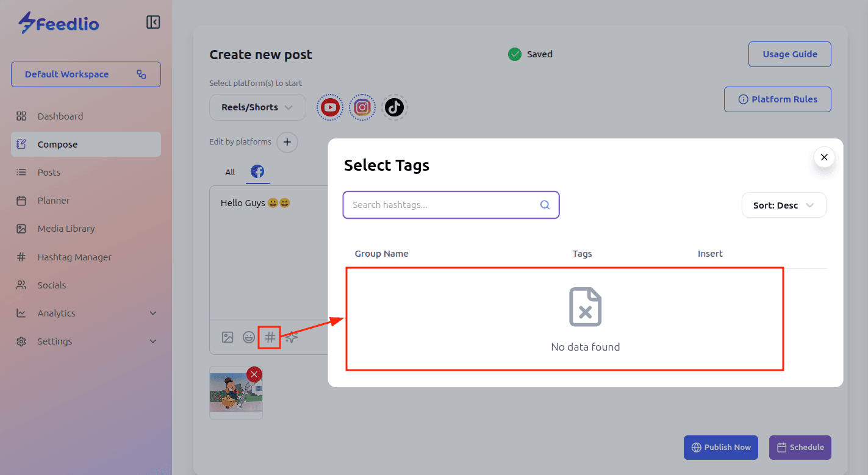Click the search magnifier in the hashtags field

(545, 205)
